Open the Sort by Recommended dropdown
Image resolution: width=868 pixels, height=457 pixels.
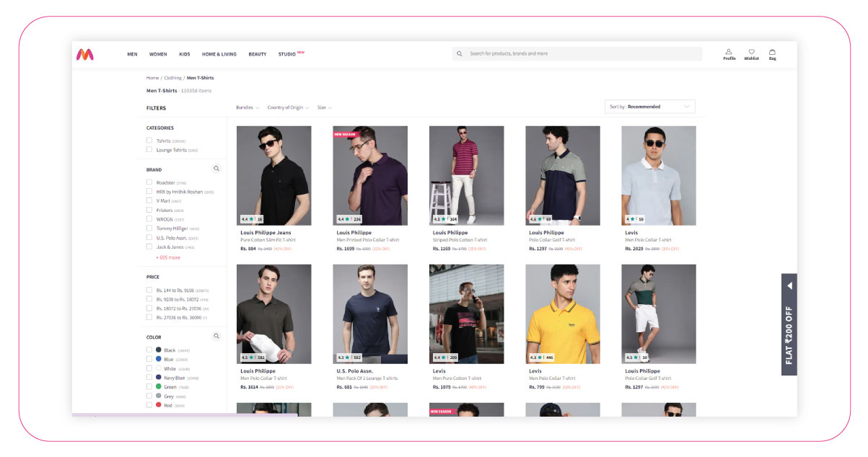tap(649, 107)
